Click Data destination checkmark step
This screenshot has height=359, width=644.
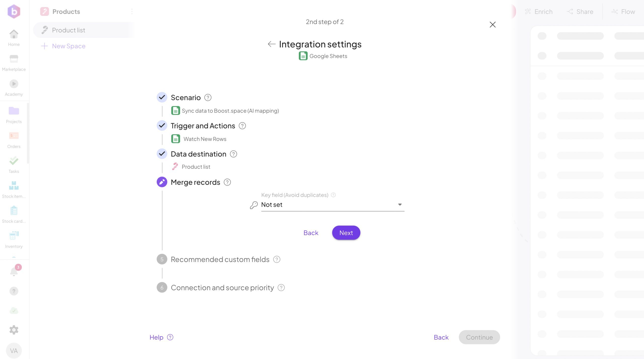click(x=162, y=154)
